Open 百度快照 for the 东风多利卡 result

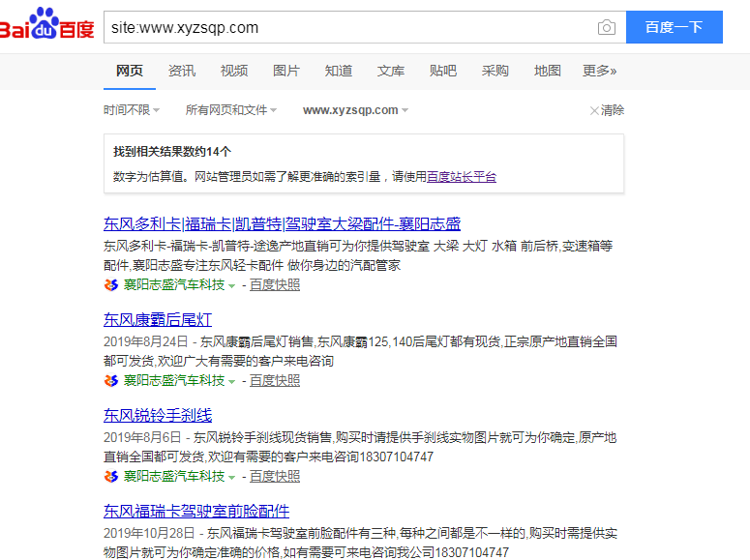point(275,285)
